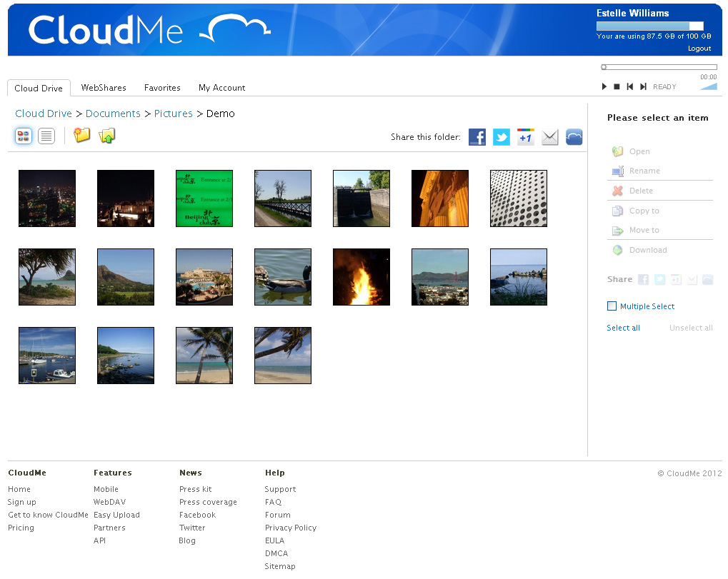Share this folder by email
The width and height of the screenshot is (728, 579).
(x=549, y=136)
